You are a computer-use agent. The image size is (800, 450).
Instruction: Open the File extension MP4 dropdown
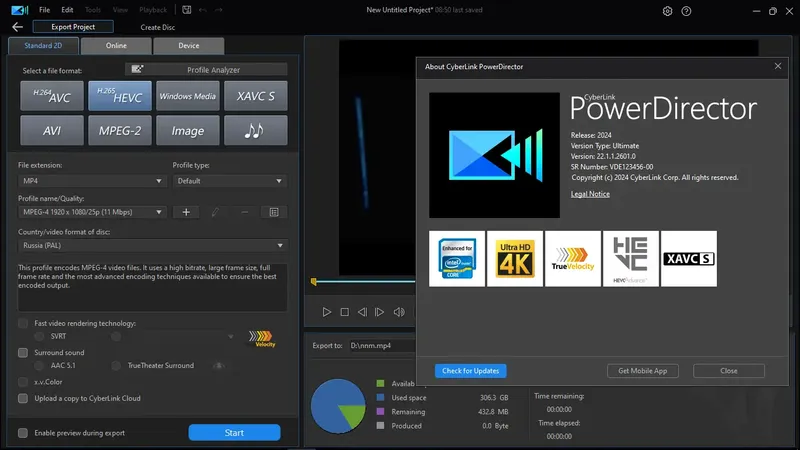point(92,181)
